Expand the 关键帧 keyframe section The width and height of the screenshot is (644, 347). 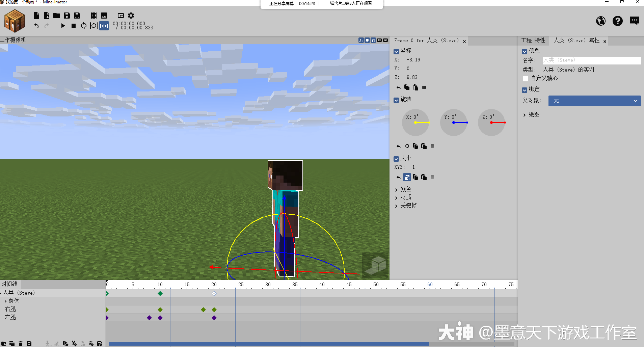point(396,206)
